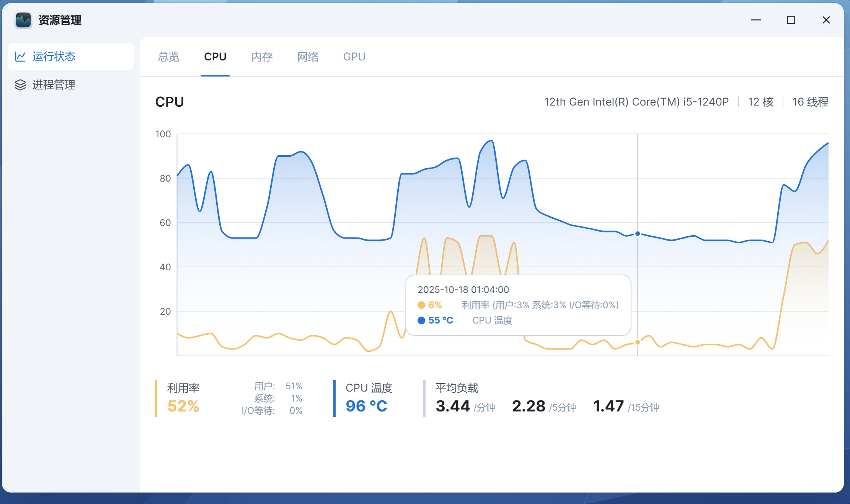The image size is (850, 504).
Task: Switch to the 内存 tab
Action: [262, 57]
